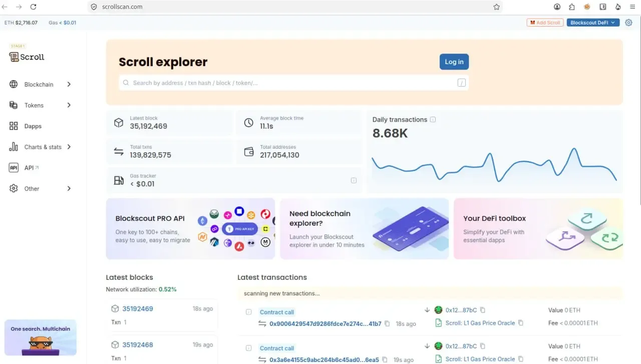Click the Total txns 139,829,575 value

pos(151,155)
